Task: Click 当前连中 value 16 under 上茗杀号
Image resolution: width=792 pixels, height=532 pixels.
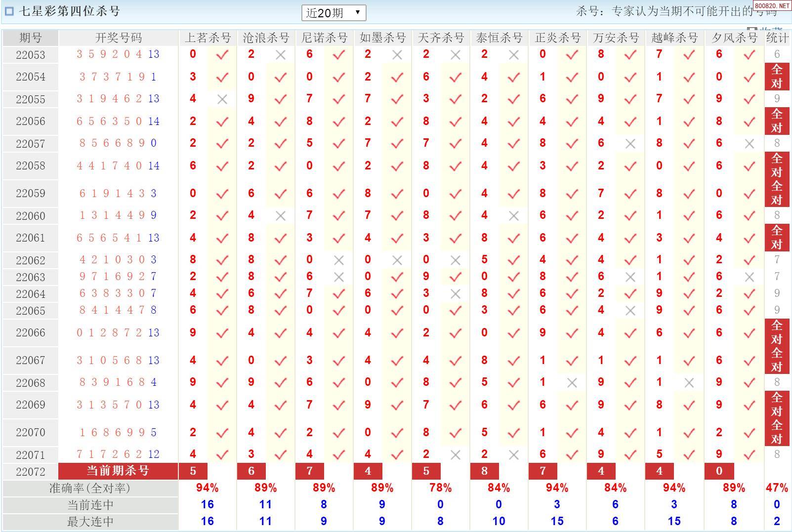Action: (x=208, y=504)
